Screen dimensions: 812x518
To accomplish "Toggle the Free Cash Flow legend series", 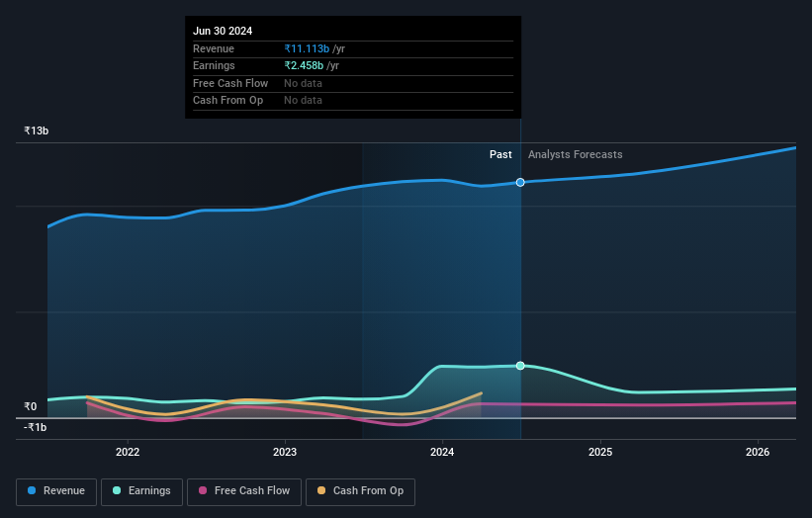I will coord(244,491).
